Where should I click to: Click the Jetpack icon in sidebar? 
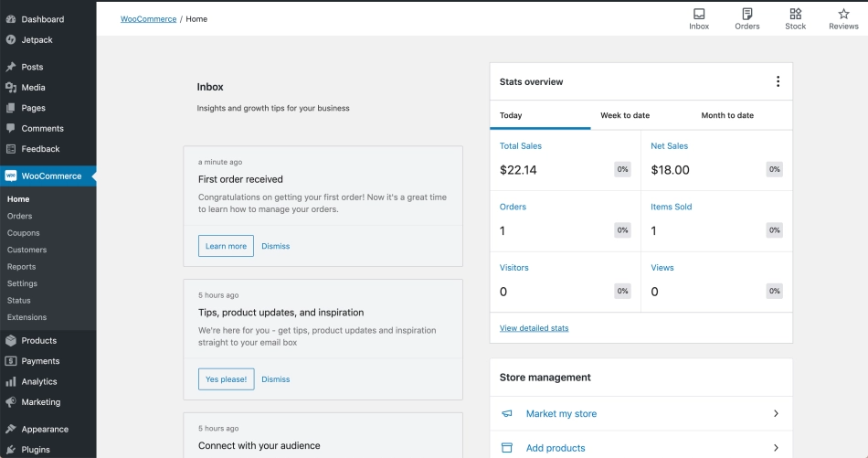pyautogui.click(x=11, y=40)
